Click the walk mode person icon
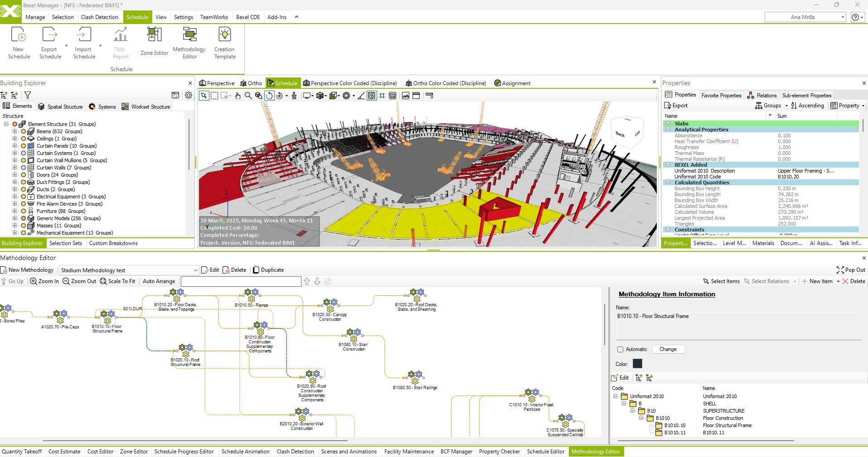 click(x=294, y=96)
